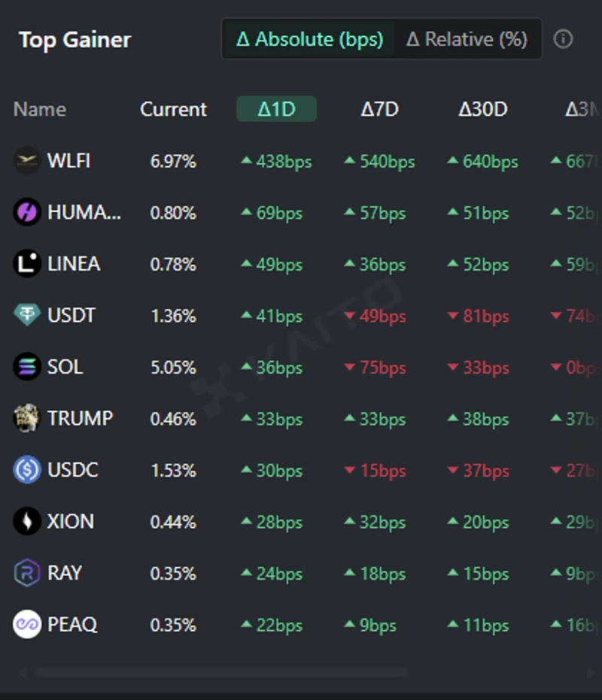Click the Humanity token purple icon

(x=27, y=213)
